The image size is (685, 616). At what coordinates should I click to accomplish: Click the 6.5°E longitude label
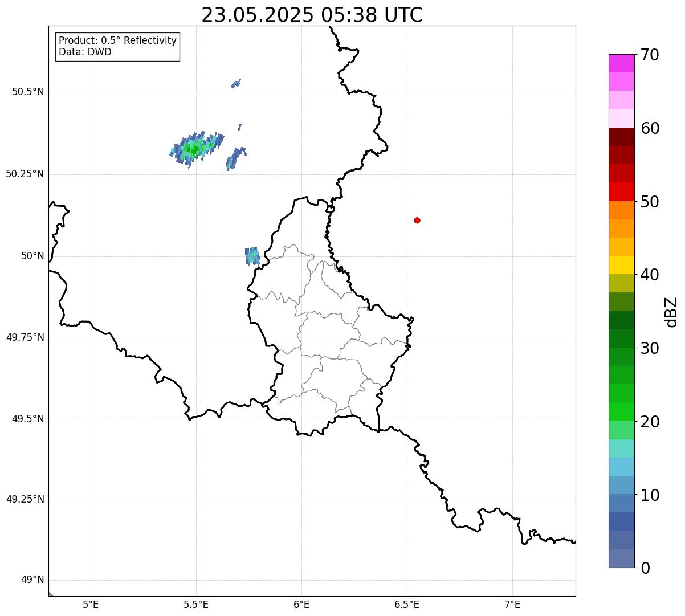coord(407,605)
